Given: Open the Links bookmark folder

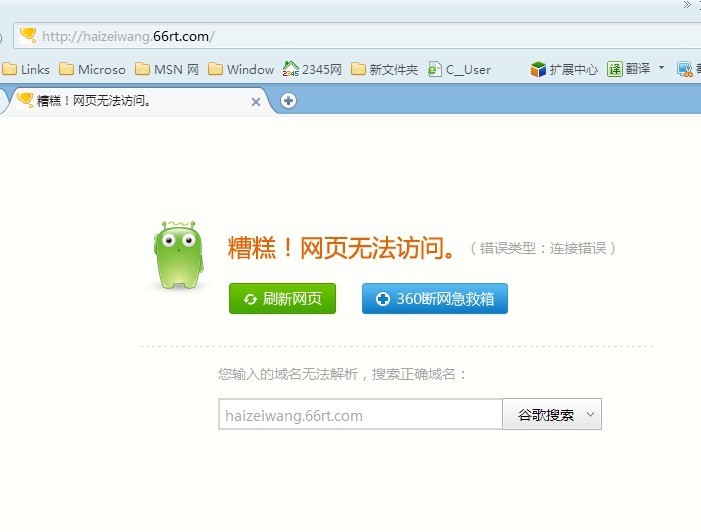Looking at the screenshot, I should pos(25,69).
